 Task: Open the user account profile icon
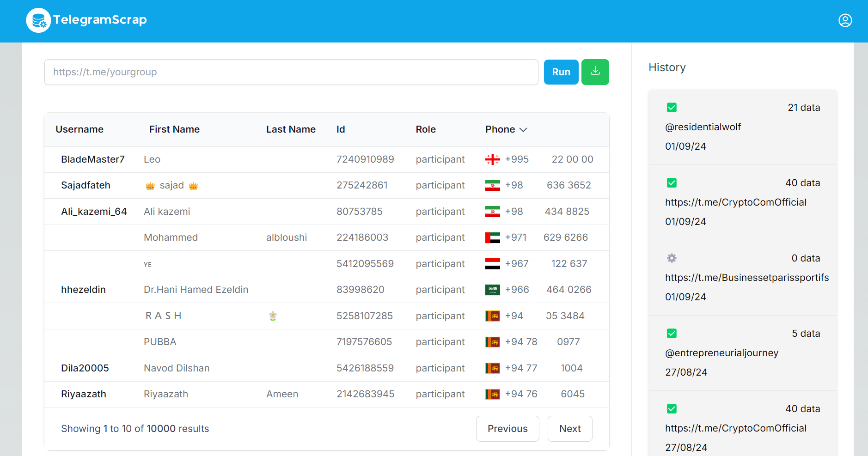pyautogui.click(x=845, y=20)
